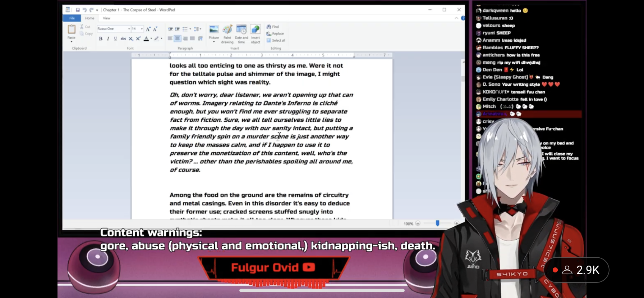644x298 pixels.
Task: Expand the list style dropdown arrow
Action: coord(190,29)
